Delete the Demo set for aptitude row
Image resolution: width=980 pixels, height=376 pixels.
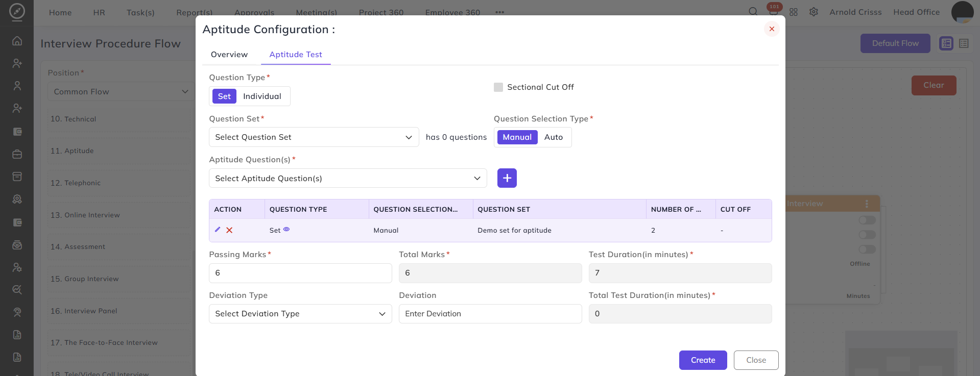pyautogui.click(x=229, y=230)
